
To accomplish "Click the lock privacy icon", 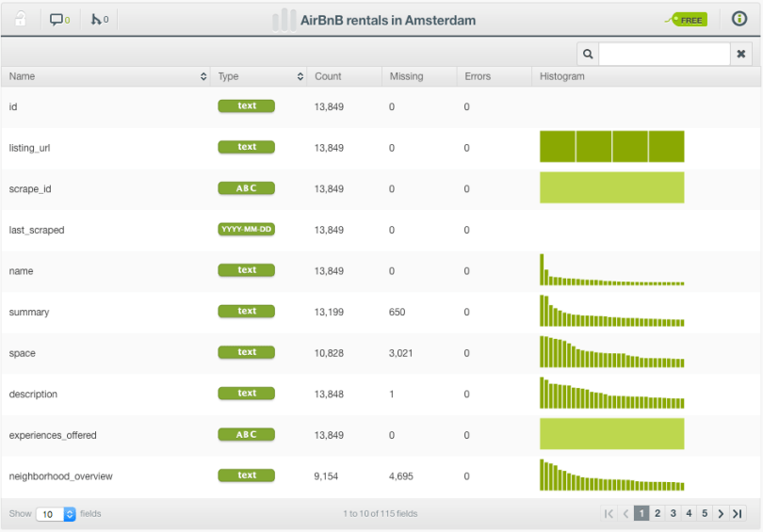I will (x=21, y=19).
